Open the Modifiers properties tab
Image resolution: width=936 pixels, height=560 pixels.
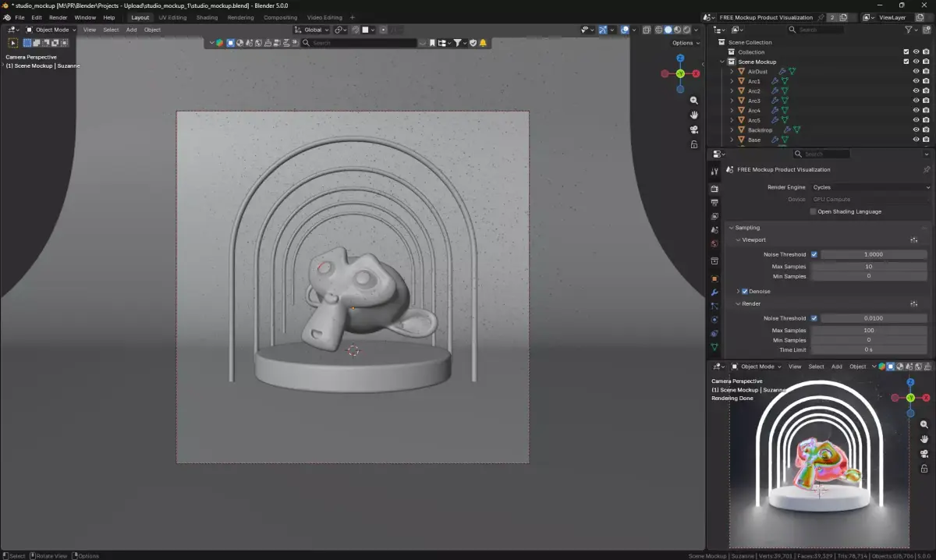[714, 292]
